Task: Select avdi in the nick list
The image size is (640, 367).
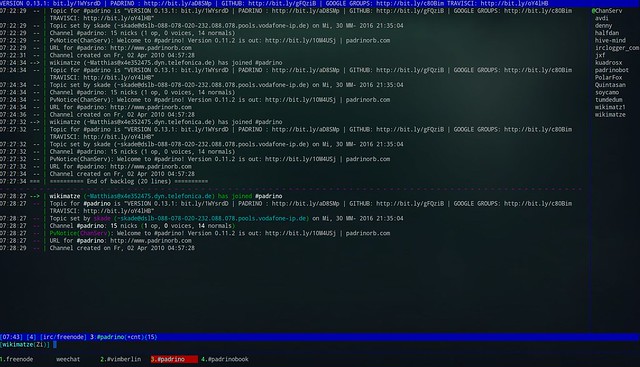Action: click(x=602, y=18)
